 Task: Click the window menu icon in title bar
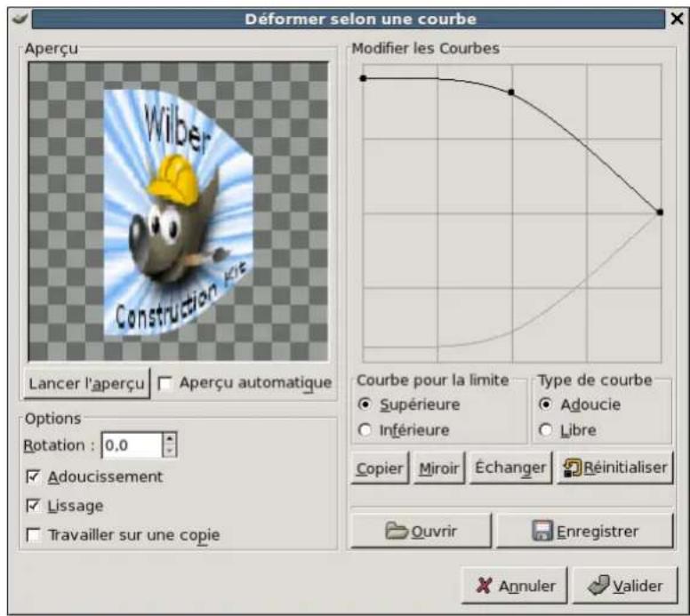(x=20, y=19)
